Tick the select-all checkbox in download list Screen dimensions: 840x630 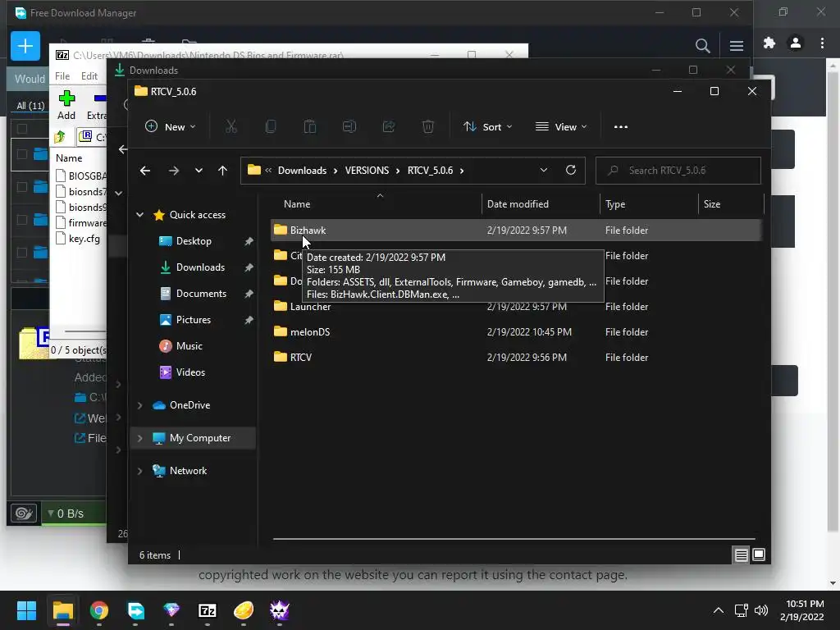pos(22,129)
